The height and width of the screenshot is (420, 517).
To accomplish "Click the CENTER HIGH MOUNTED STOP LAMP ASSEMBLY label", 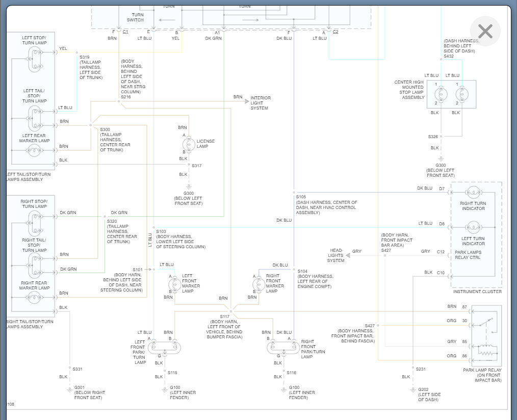I will coord(409,90).
